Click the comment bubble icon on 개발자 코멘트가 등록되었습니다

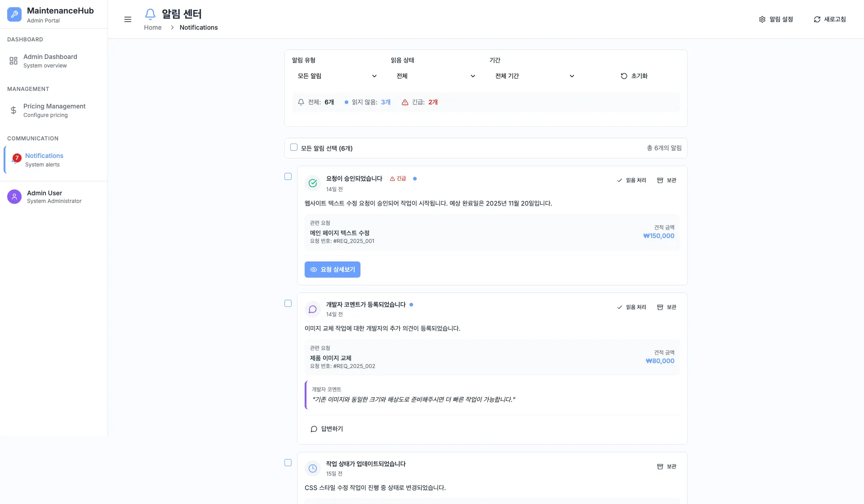click(x=313, y=309)
